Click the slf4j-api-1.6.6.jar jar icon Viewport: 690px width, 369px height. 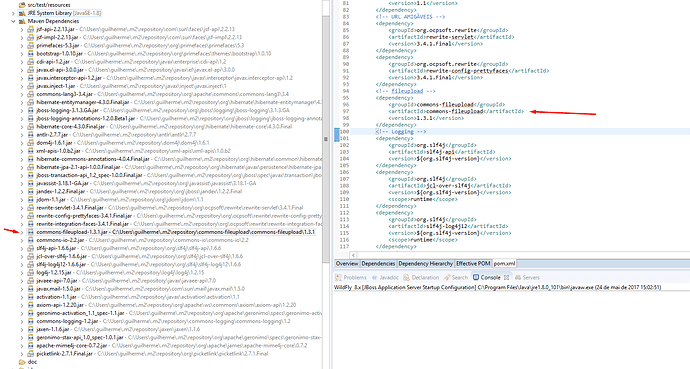click(30, 248)
